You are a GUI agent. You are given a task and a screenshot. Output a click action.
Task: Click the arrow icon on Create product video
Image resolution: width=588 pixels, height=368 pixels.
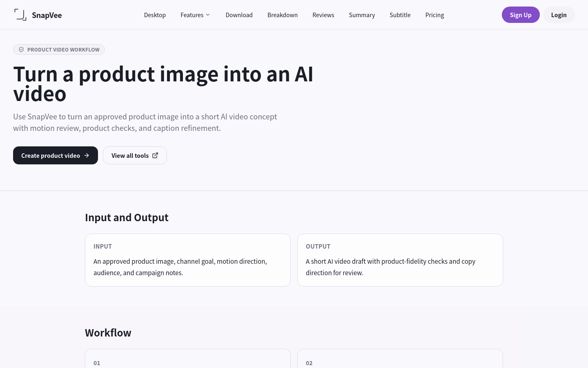(x=87, y=155)
